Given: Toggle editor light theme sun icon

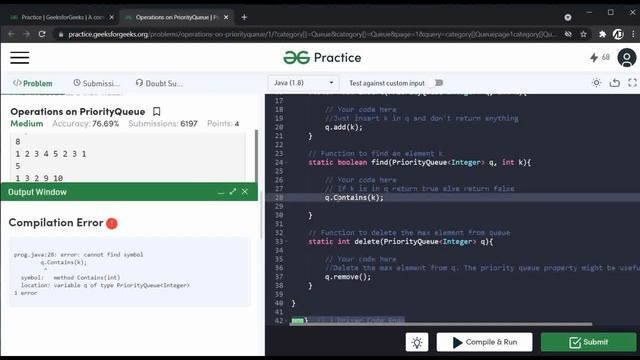Looking at the screenshot, I should pyautogui.click(x=596, y=83).
